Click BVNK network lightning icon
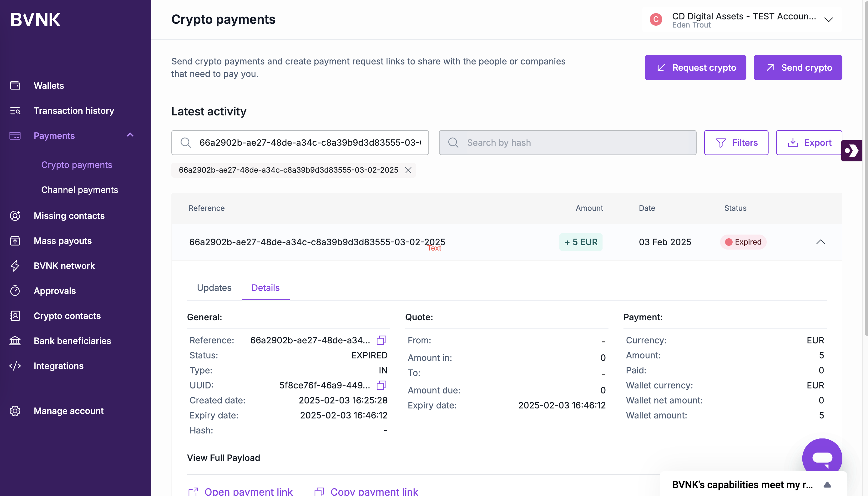The width and height of the screenshot is (868, 496). click(x=15, y=266)
